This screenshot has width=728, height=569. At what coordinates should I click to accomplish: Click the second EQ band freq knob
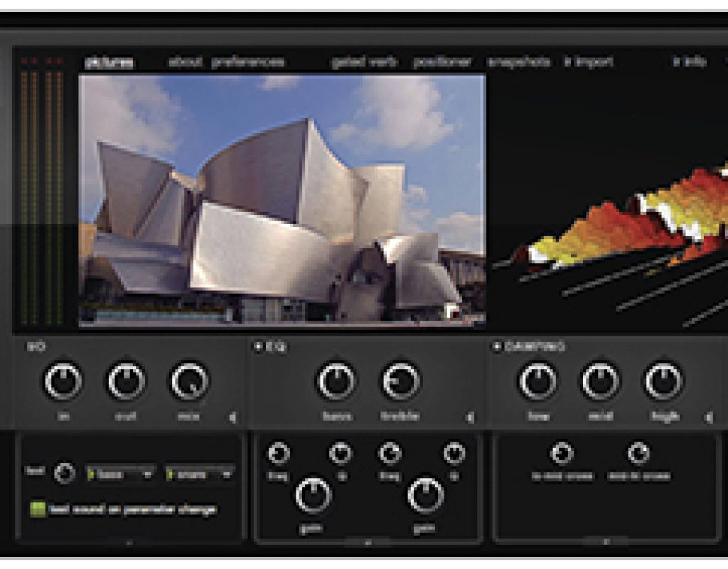click(390, 453)
